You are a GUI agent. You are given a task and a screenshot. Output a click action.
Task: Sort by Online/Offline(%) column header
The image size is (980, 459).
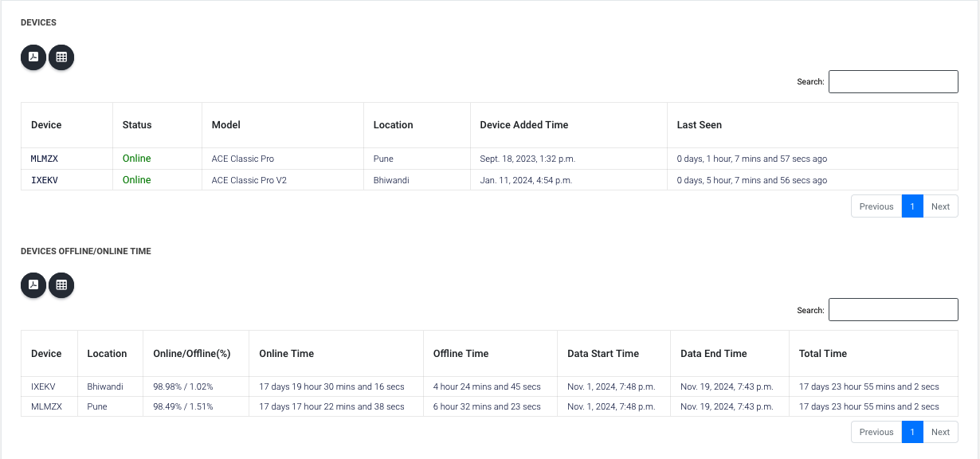[191, 354]
